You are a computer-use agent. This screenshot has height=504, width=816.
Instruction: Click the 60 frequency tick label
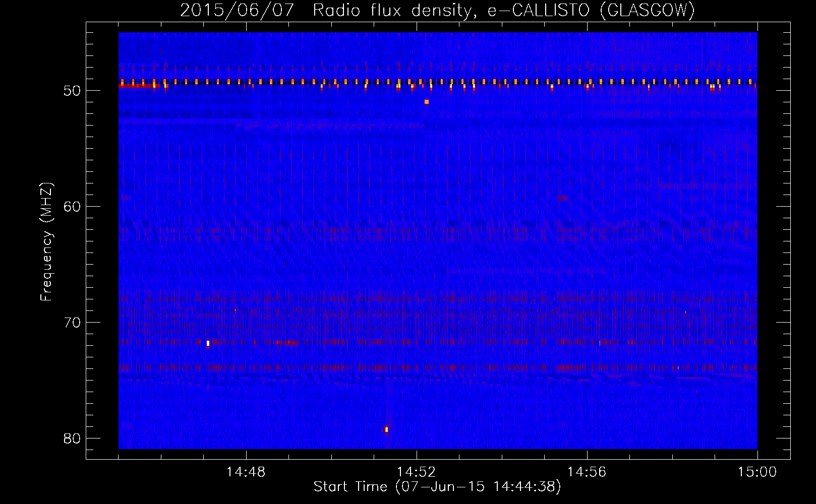click(x=73, y=206)
